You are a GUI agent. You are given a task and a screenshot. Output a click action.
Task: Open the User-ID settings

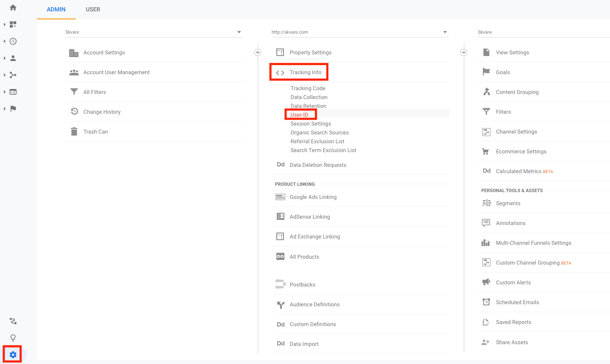click(x=300, y=114)
